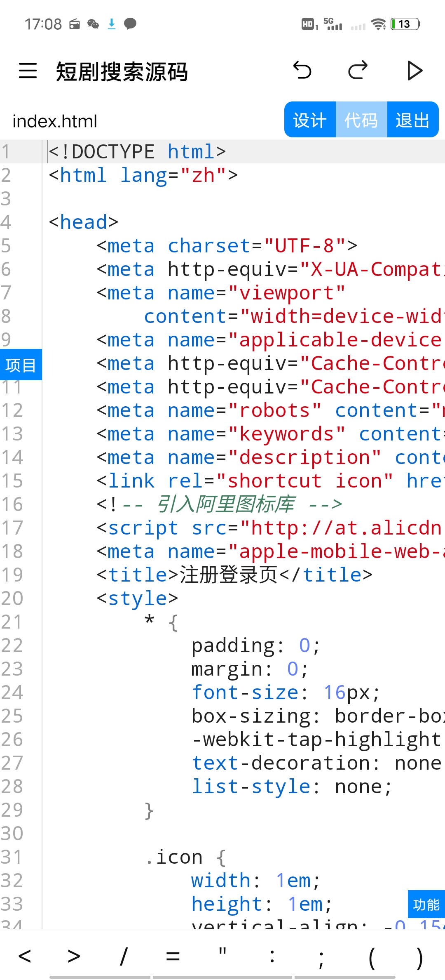Insert the colon symbol key
This screenshot has height=980, width=445.
pyautogui.click(x=272, y=956)
